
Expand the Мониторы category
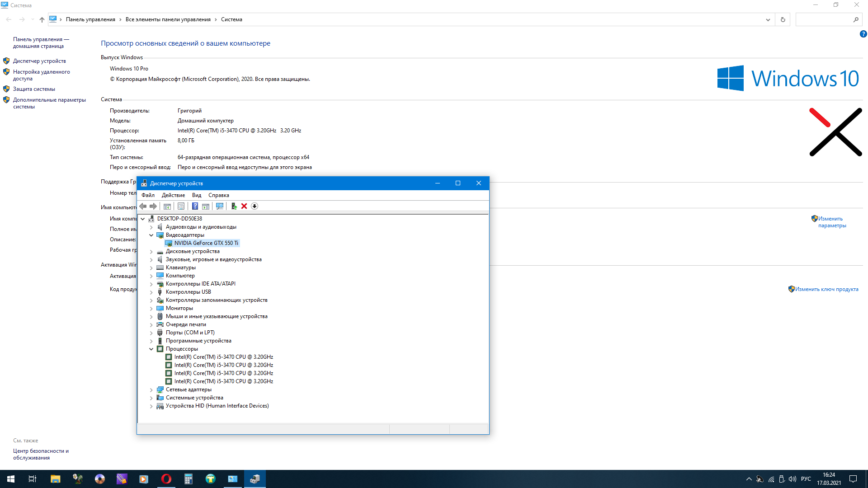151,308
